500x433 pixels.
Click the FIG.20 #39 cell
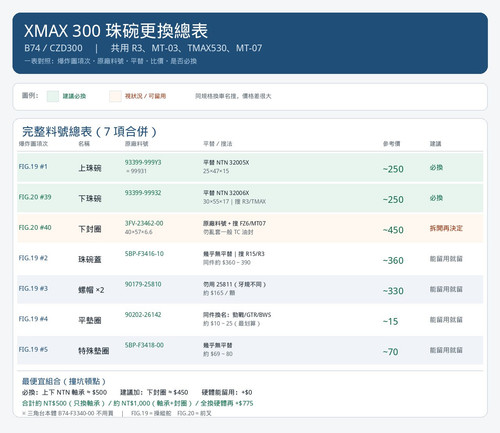(x=35, y=197)
